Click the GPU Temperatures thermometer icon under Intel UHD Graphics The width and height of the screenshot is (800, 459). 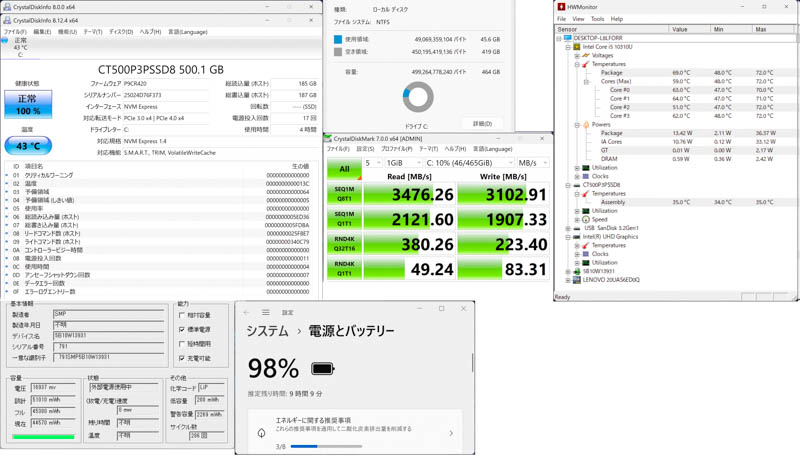tap(586, 246)
